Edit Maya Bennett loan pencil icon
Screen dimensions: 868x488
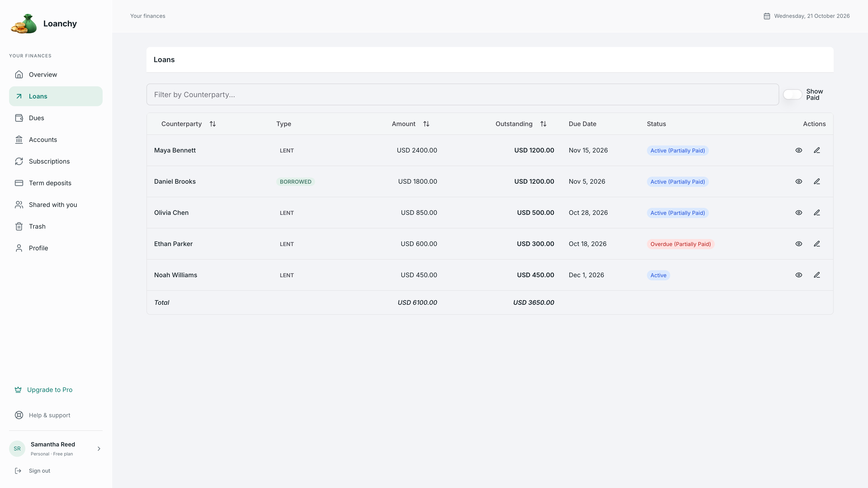[817, 150]
